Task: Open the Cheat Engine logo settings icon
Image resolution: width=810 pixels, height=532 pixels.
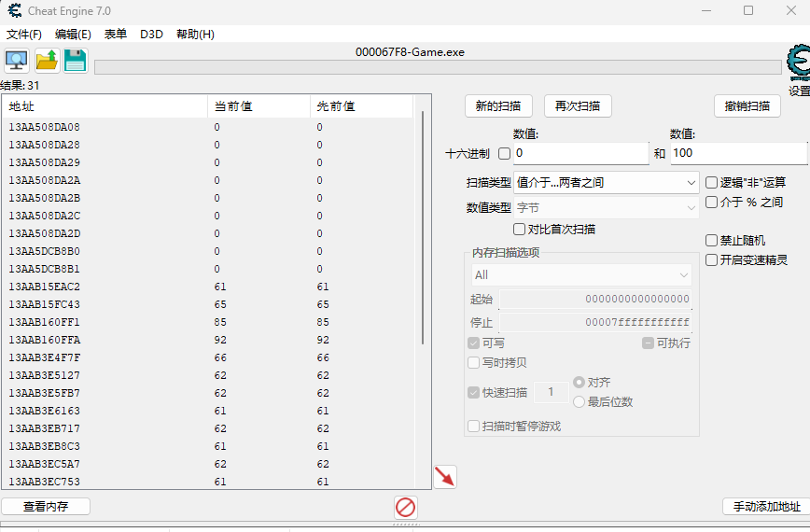Action: [x=799, y=63]
